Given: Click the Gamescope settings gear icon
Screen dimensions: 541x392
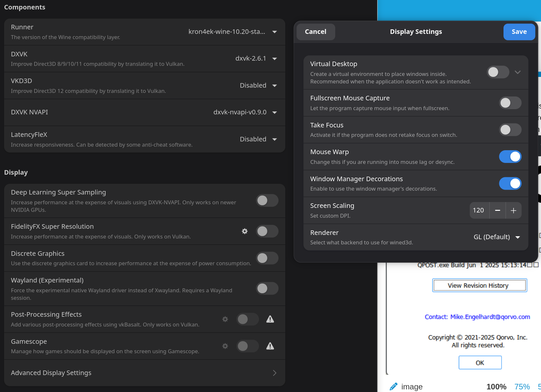Looking at the screenshot, I should tap(225, 346).
